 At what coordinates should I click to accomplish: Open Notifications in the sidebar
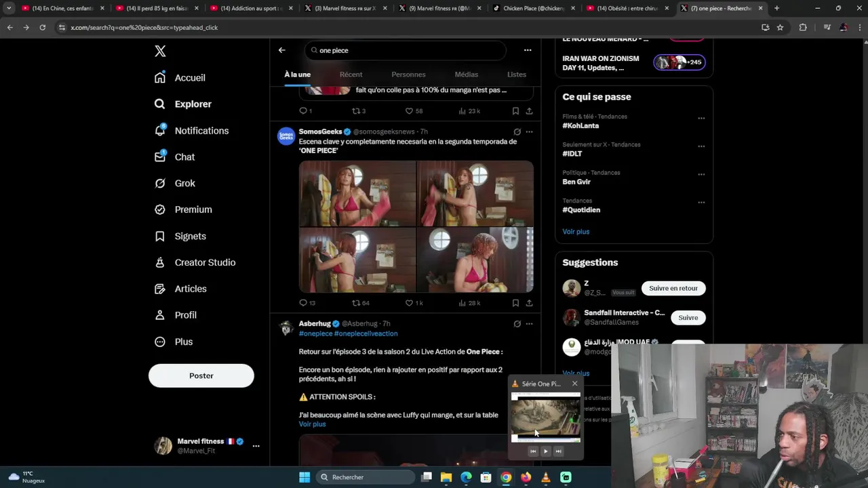click(x=191, y=130)
